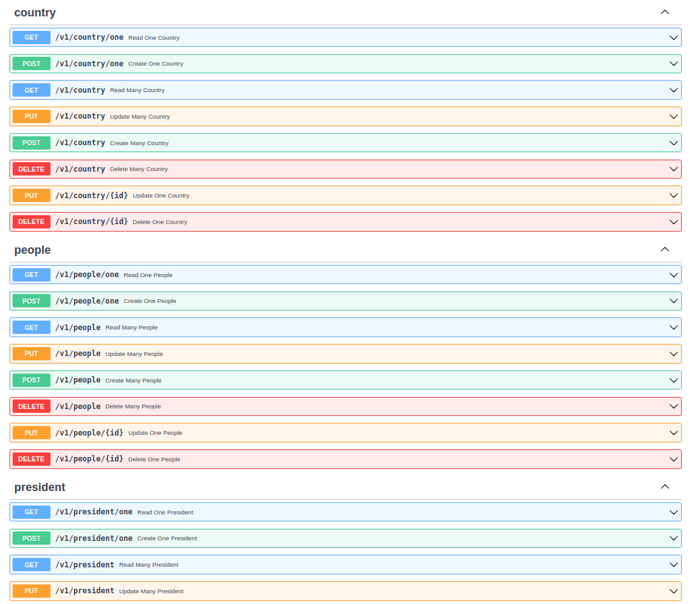Click the POST badge for Create Many Country

tap(32, 143)
